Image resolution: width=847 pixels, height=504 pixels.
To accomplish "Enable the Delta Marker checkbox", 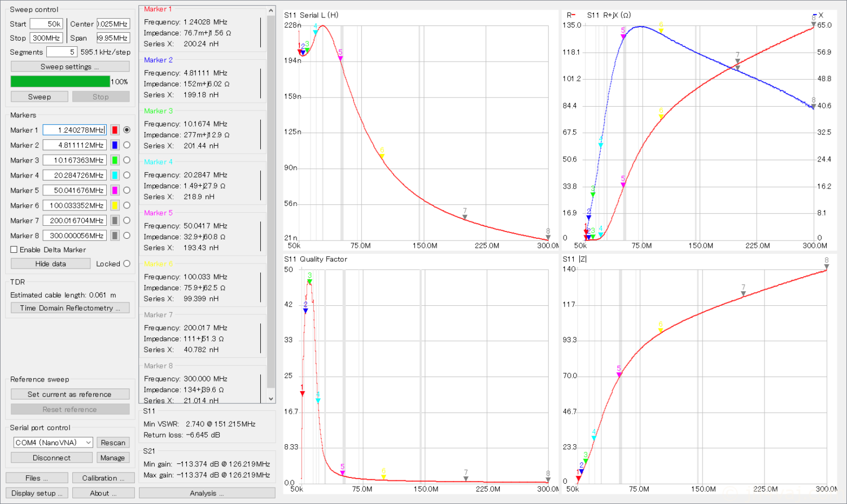I will (x=14, y=249).
